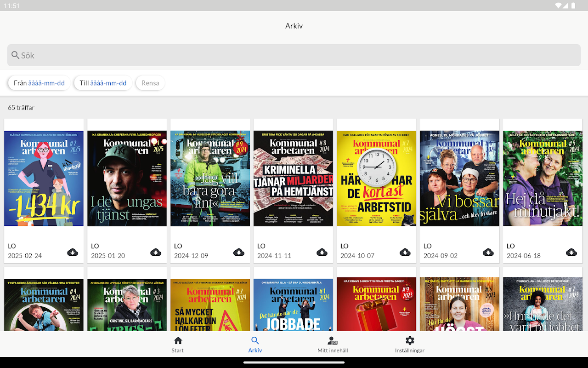Click the date text 2025-02-24
Viewport: 588px width, 368px height.
coord(25,256)
